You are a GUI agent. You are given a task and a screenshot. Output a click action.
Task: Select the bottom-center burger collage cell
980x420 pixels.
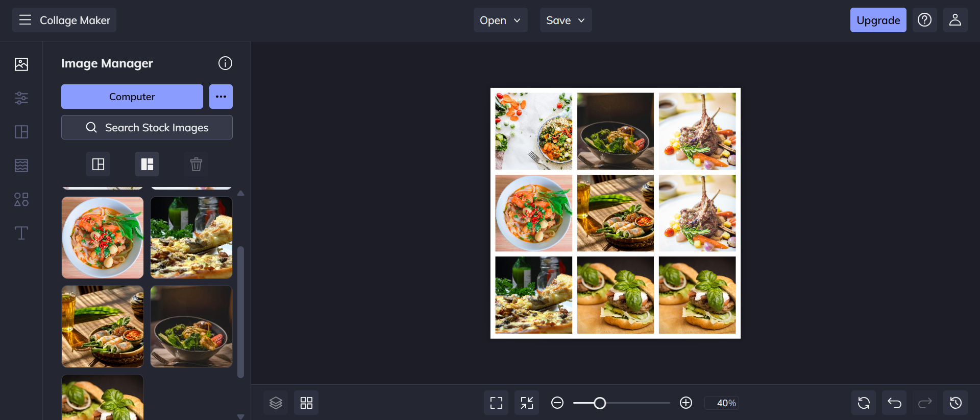point(616,295)
